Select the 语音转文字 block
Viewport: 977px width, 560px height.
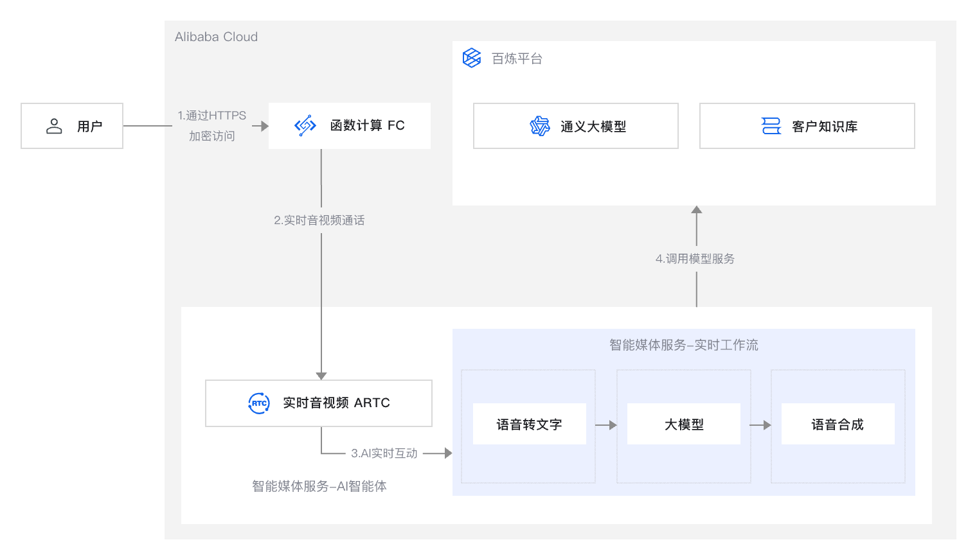[x=530, y=424]
